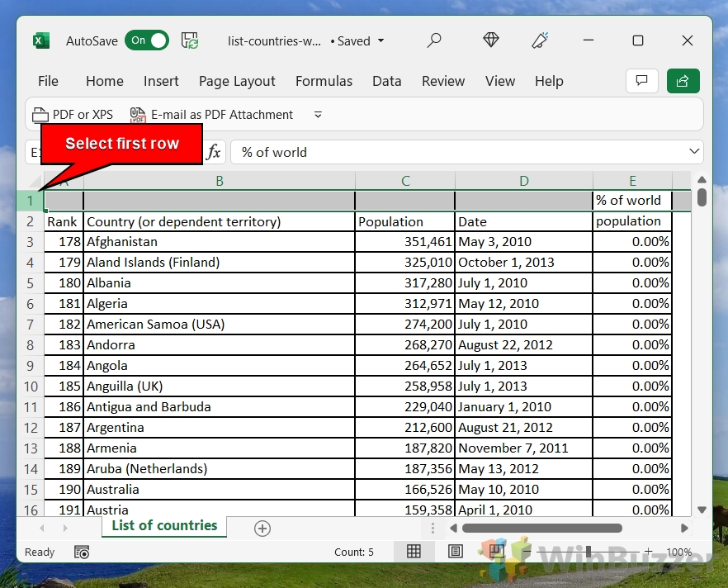This screenshot has width=728, height=588.
Task: Click the 'Rank' header cell
Action: coord(64,221)
